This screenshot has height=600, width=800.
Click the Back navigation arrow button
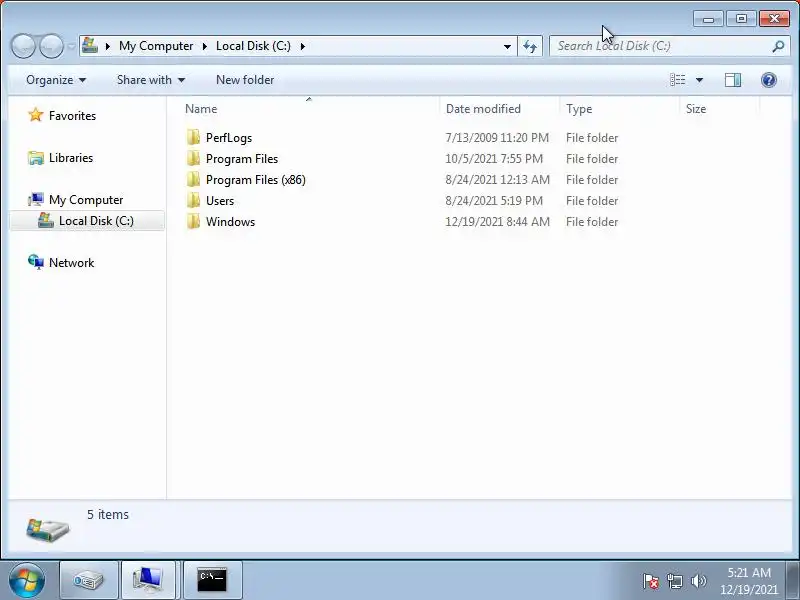point(23,46)
